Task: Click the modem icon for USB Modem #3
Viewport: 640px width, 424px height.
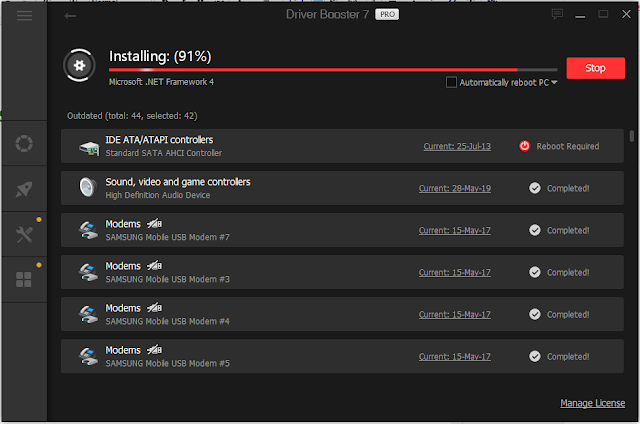Action: pyautogui.click(x=88, y=273)
